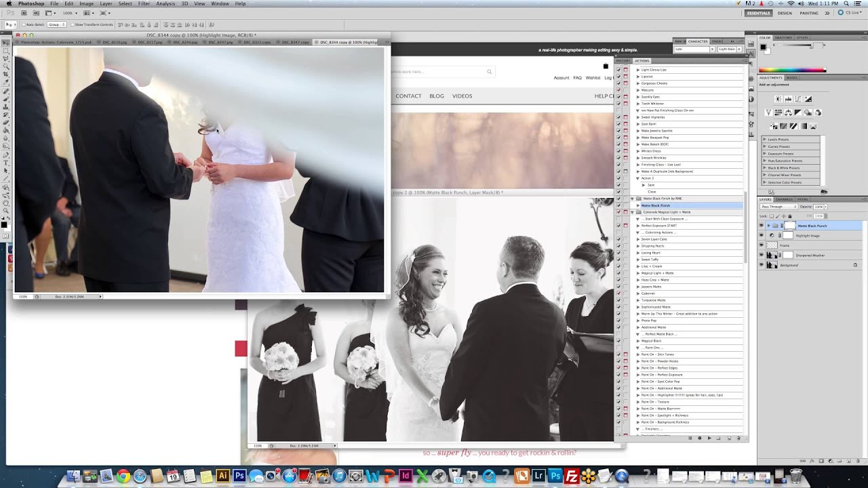Click the BLOG link on the webpage
Image resolution: width=868 pixels, height=488 pixels.
click(437, 96)
